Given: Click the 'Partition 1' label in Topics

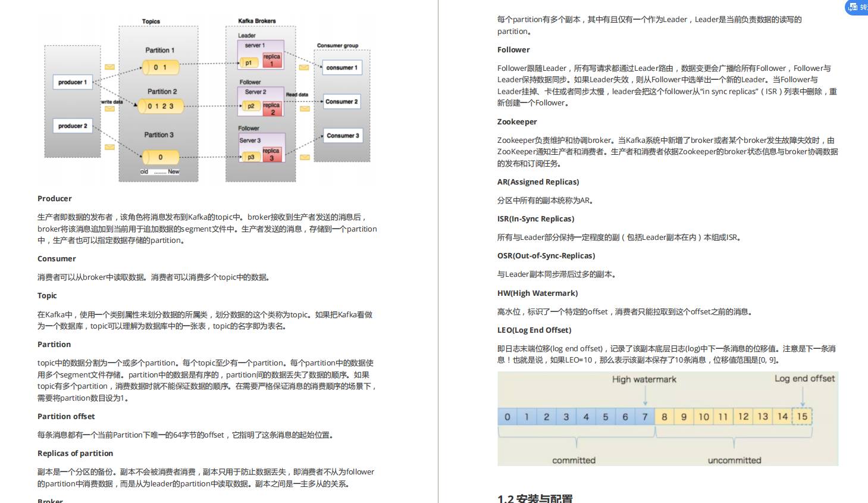Looking at the screenshot, I should [160, 51].
